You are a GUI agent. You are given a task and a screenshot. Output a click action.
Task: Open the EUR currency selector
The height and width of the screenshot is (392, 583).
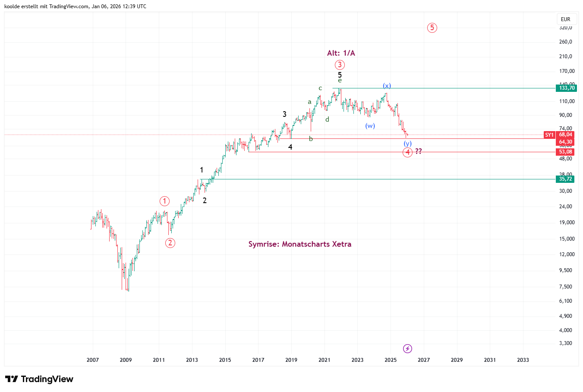(x=565, y=19)
